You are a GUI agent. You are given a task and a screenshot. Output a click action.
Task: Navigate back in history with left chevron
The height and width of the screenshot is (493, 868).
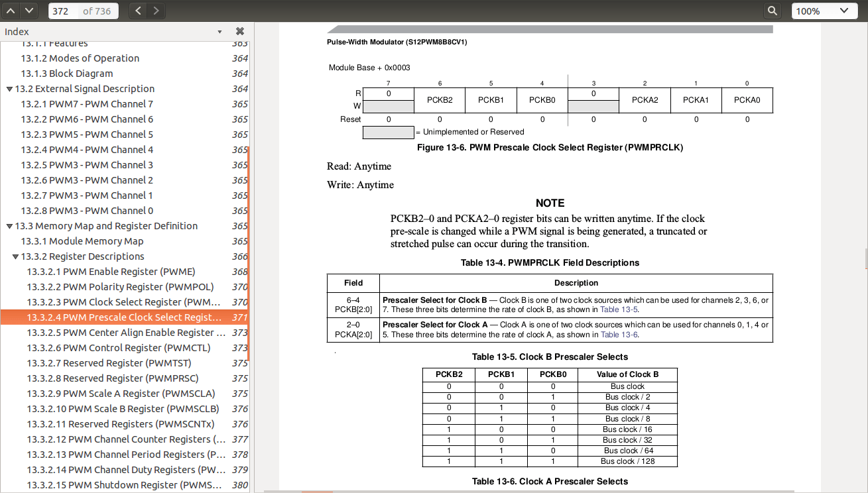point(138,11)
